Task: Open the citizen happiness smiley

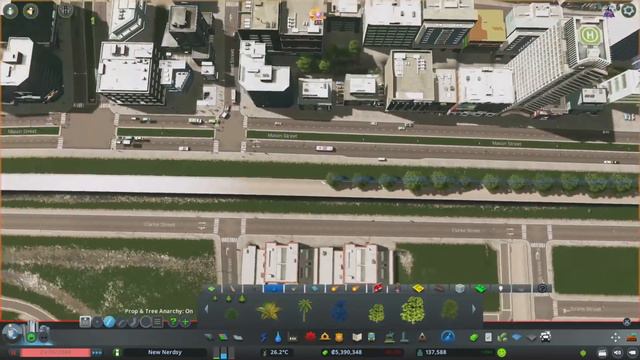Action: 502,352
